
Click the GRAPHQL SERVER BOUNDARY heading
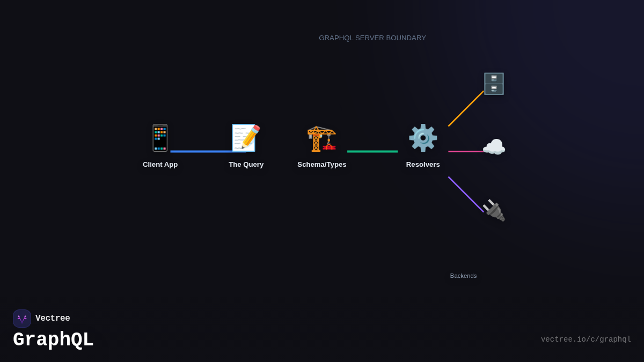pyautogui.click(x=372, y=38)
